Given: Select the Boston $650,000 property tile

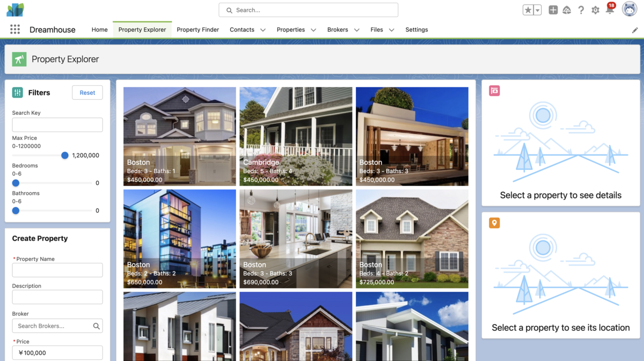Looking at the screenshot, I should click(180, 239).
